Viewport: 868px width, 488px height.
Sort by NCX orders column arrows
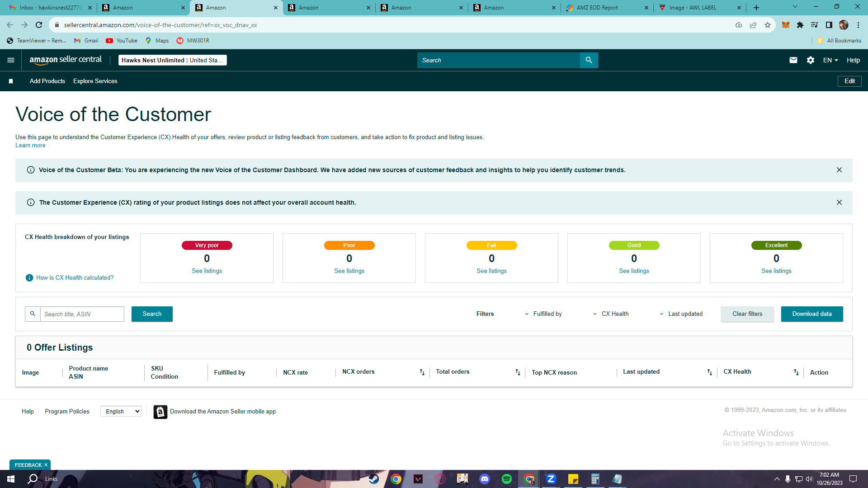tap(422, 372)
